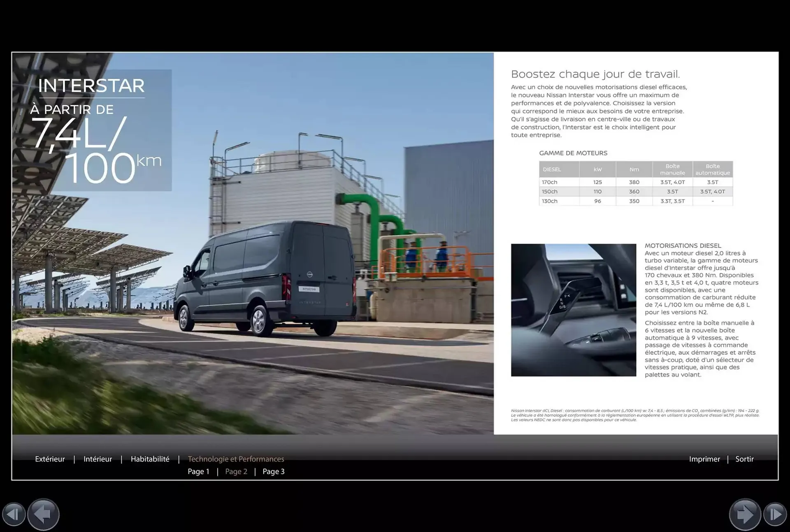Click the Boostez chaque jour de travail heading
790x532 pixels.
point(595,74)
